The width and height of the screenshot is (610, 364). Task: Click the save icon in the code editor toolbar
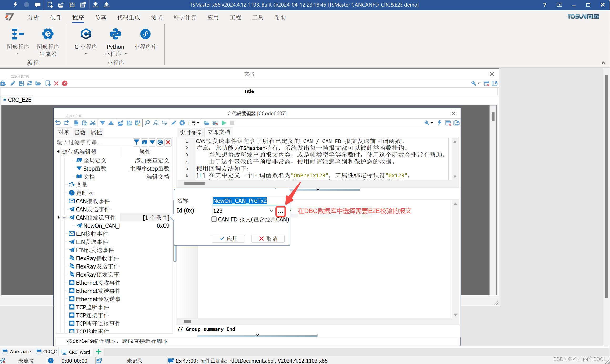coord(129,123)
